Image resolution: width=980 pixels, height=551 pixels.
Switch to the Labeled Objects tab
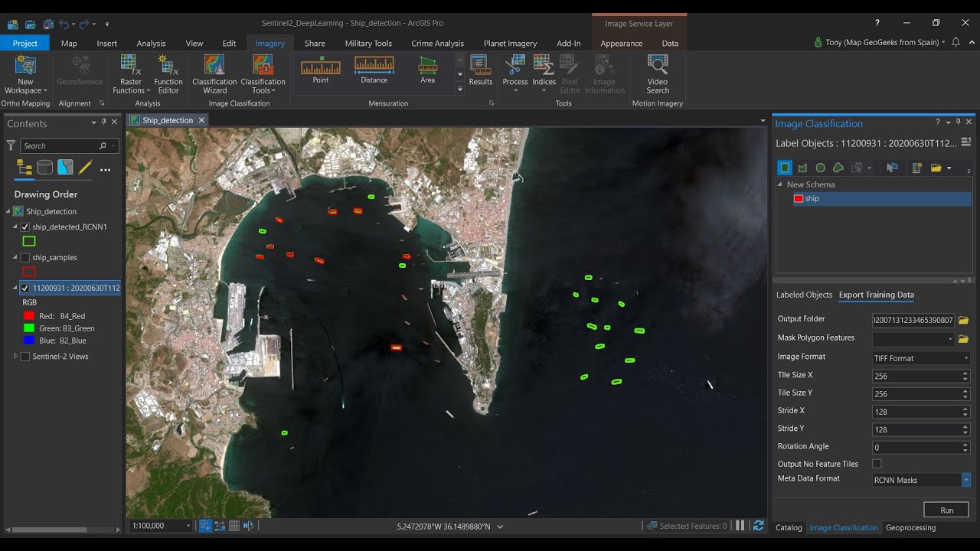tap(804, 295)
